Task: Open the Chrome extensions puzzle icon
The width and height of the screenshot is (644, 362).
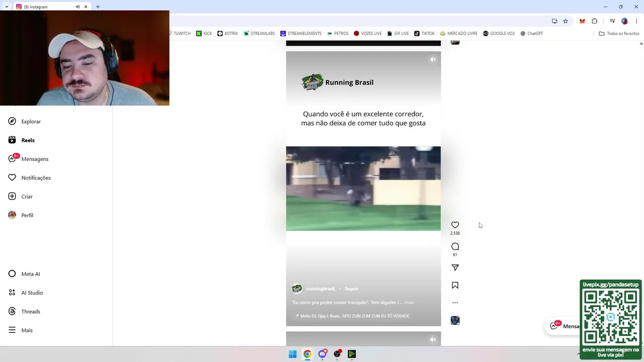Action: click(594, 21)
